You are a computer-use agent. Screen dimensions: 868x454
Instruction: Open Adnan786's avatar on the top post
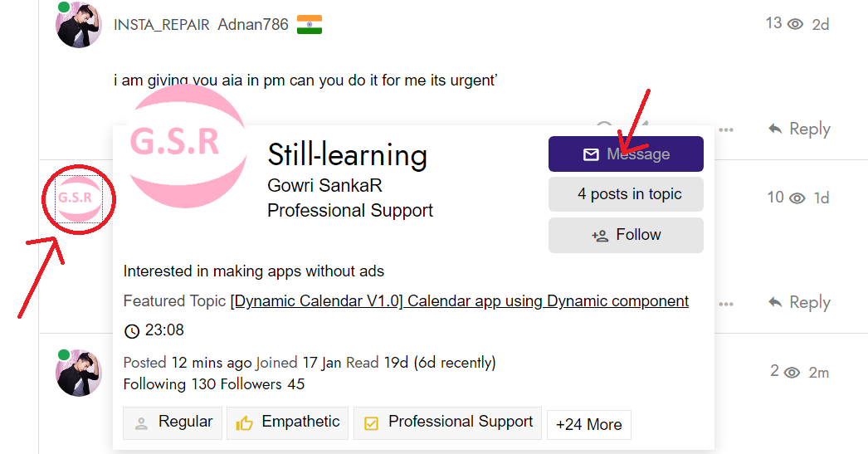[79, 24]
